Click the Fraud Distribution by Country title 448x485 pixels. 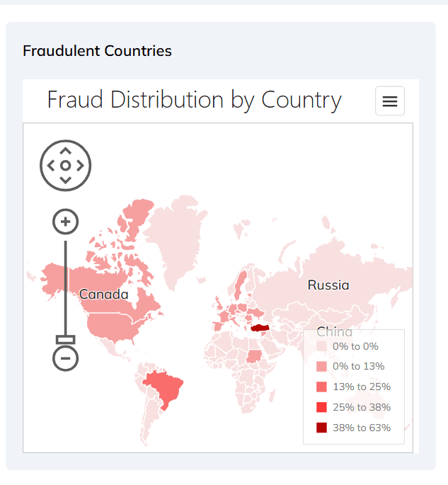click(x=194, y=100)
